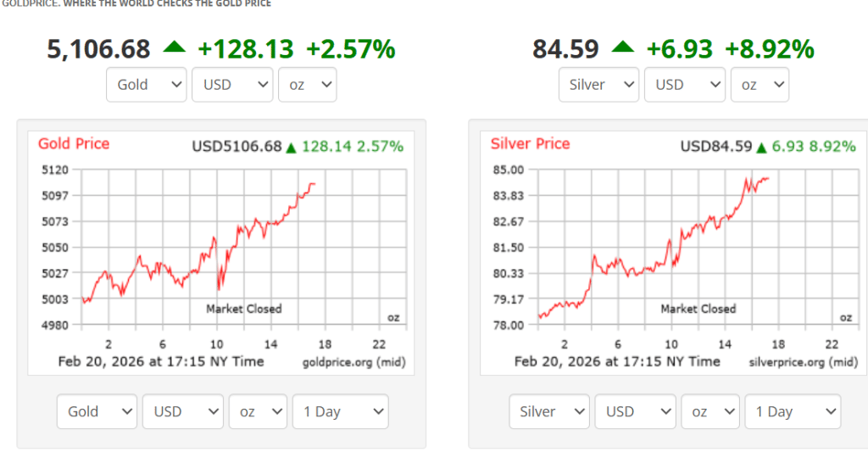Change the 1 Day range under Silver chart

point(793,412)
